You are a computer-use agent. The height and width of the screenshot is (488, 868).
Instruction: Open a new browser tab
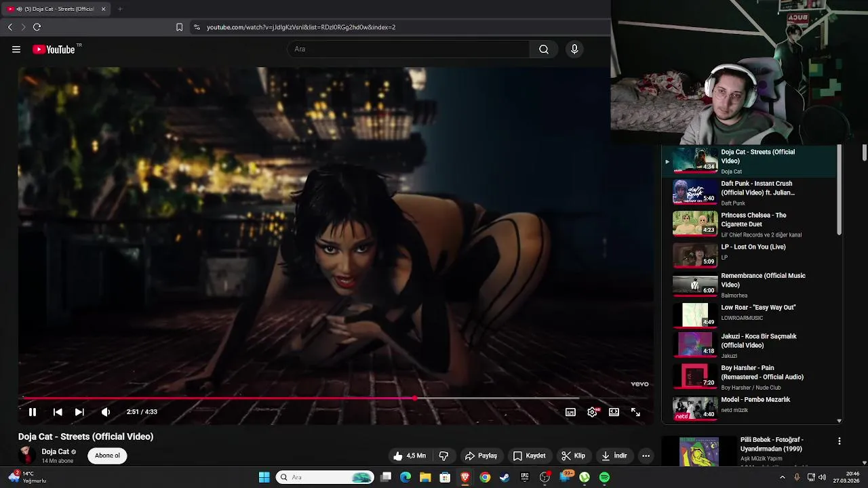click(120, 9)
